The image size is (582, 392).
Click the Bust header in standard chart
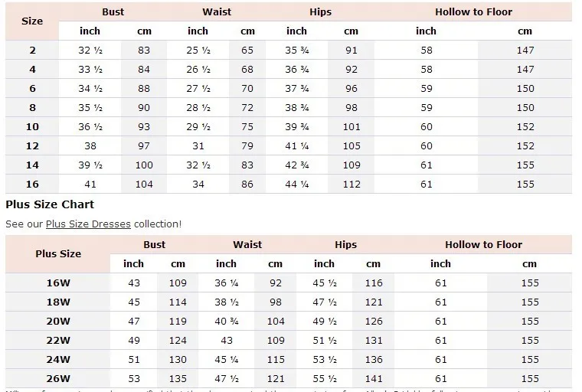click(x=113, y=12)
